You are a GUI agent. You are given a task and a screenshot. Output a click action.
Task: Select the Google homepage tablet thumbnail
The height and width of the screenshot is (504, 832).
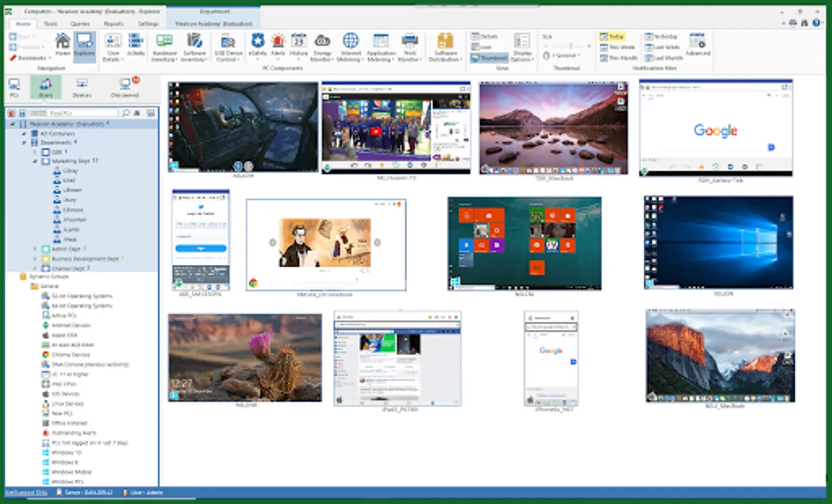(x=716, y=129)
